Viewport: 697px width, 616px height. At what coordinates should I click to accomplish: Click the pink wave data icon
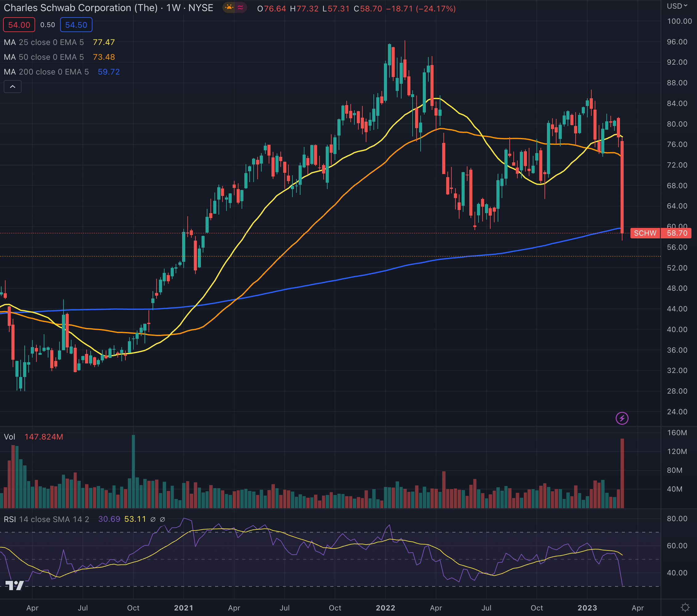point(240,7)
